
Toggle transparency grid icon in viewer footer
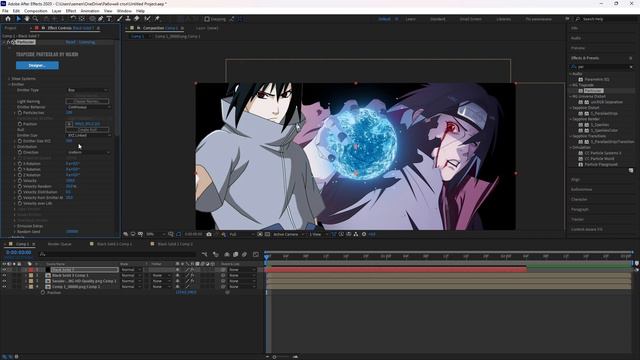[267, 234]
